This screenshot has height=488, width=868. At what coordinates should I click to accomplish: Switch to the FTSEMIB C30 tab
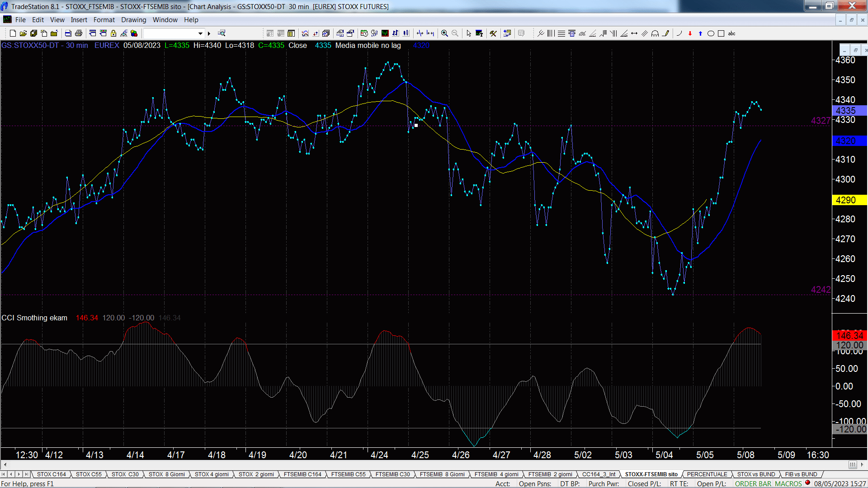pyautogui.click(x=393, y=474)
